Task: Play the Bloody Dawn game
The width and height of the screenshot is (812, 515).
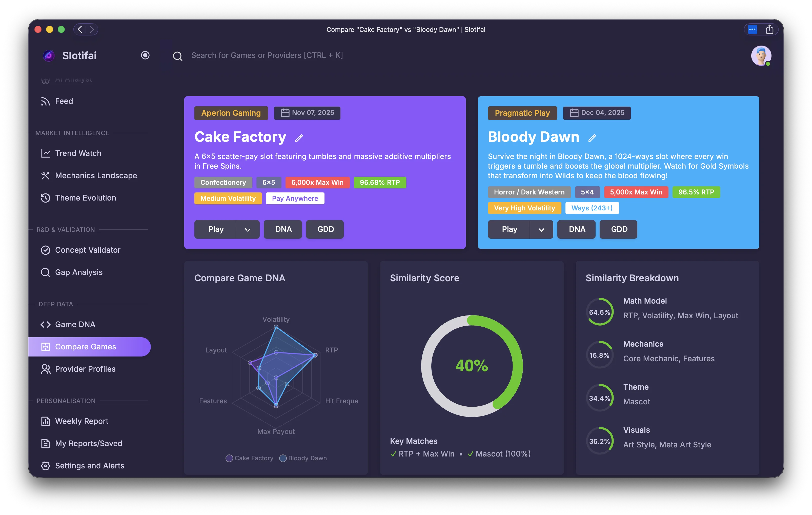Action: coord(509,229)
